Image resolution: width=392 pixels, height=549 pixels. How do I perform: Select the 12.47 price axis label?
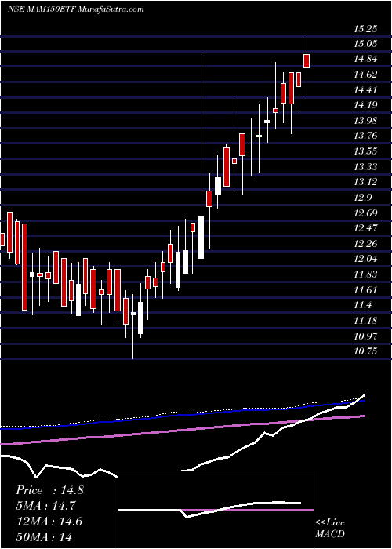[366, 228]
